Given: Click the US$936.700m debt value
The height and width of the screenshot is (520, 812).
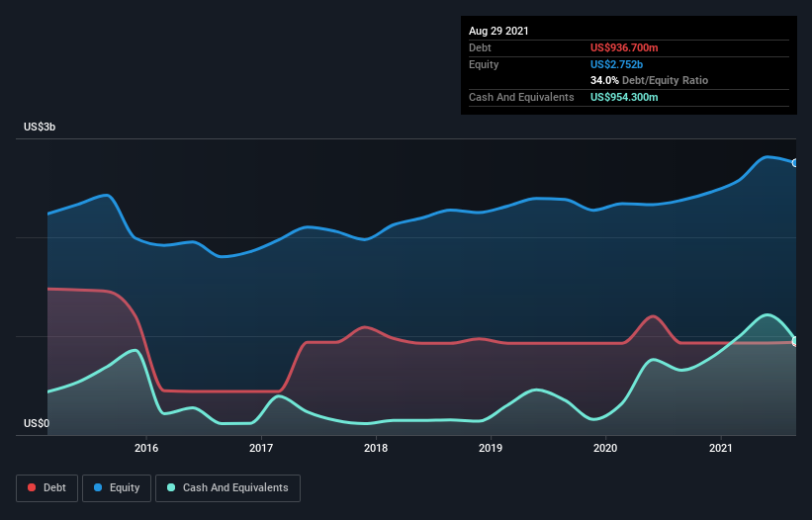Looking at the screenshot, I should [624, 47].
